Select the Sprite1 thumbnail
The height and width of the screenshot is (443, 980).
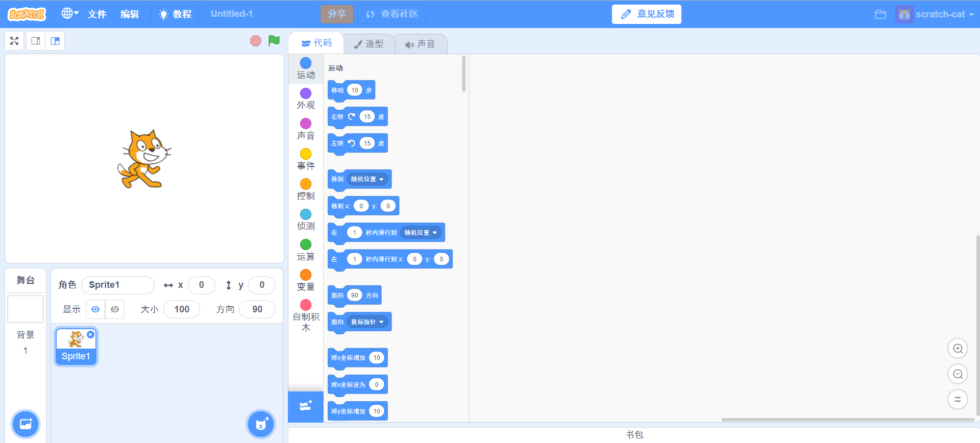pyautogui.click(x=76, y=347)
